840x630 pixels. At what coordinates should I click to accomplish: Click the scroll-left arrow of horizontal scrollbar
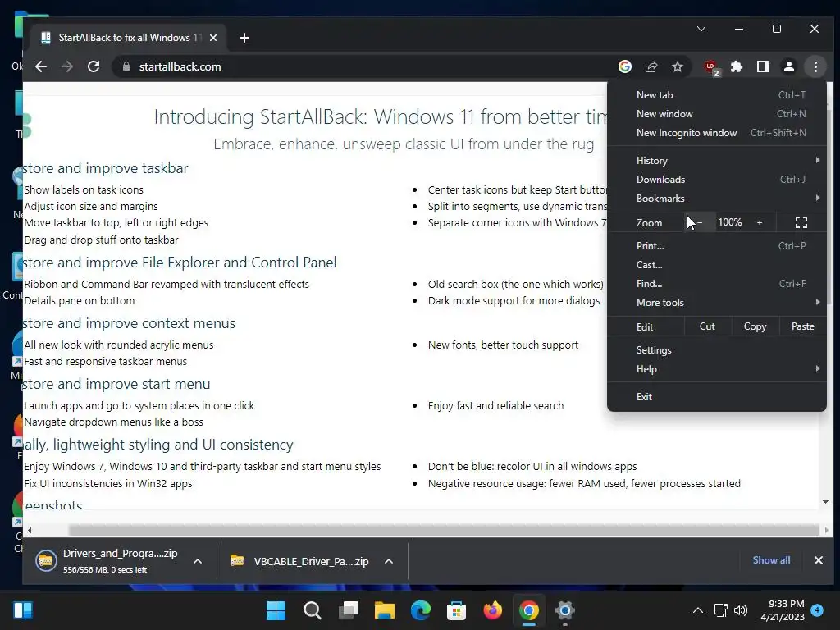click(x=30, y=530)
